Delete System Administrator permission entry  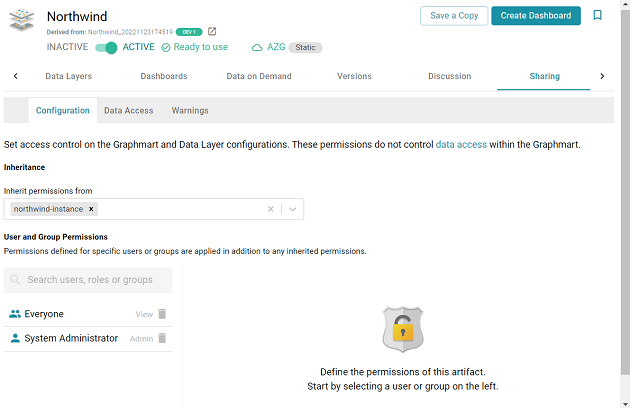click(x=163, y=339)
